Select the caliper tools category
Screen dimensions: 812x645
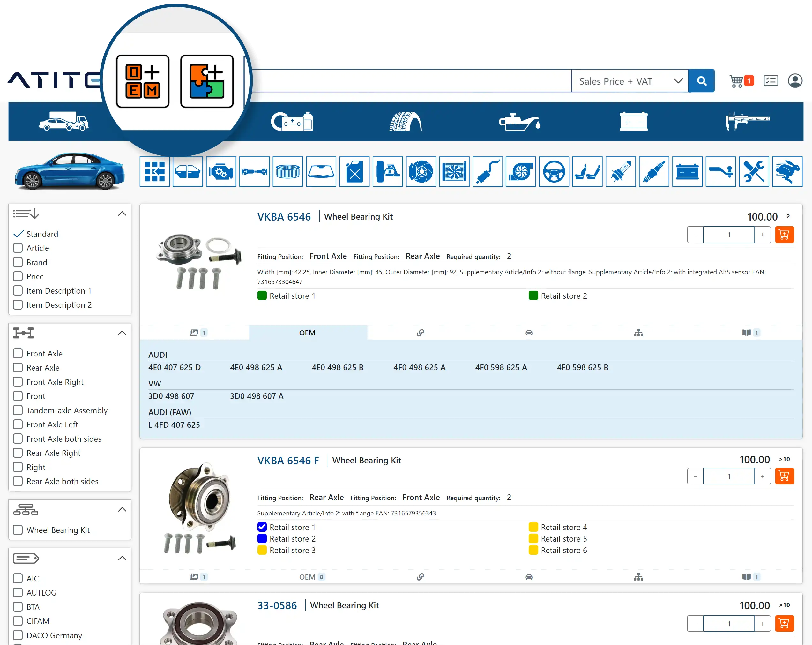click(747, 121)
